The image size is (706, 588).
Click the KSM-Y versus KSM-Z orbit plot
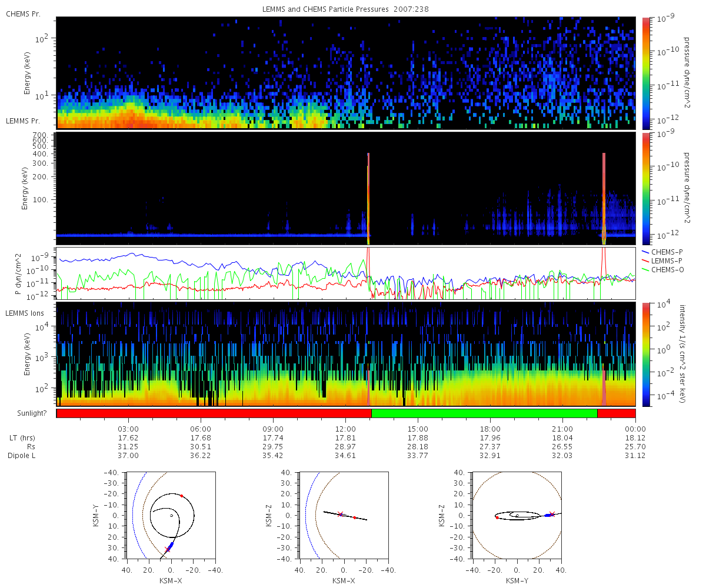[x=517, y=515]
